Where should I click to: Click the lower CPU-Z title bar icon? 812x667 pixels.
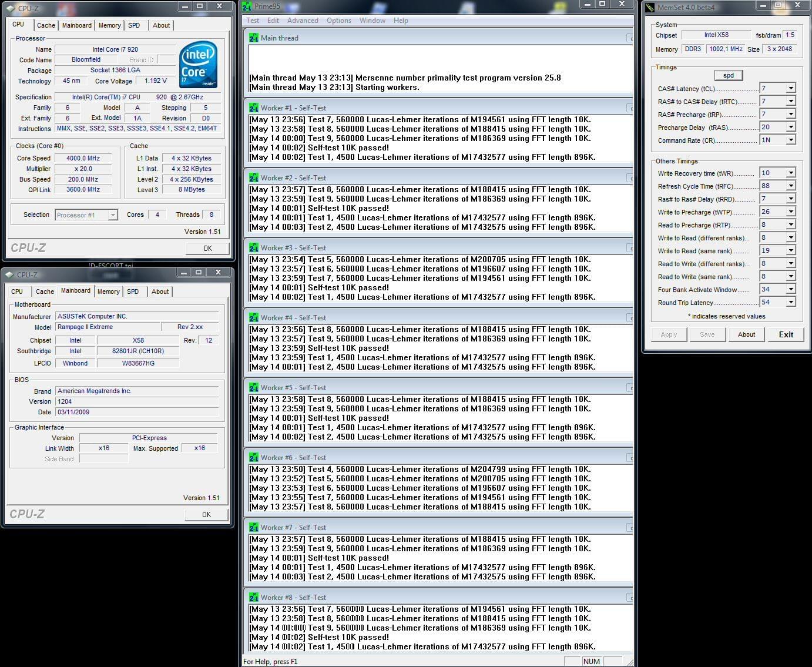click(x=9, y=274)
